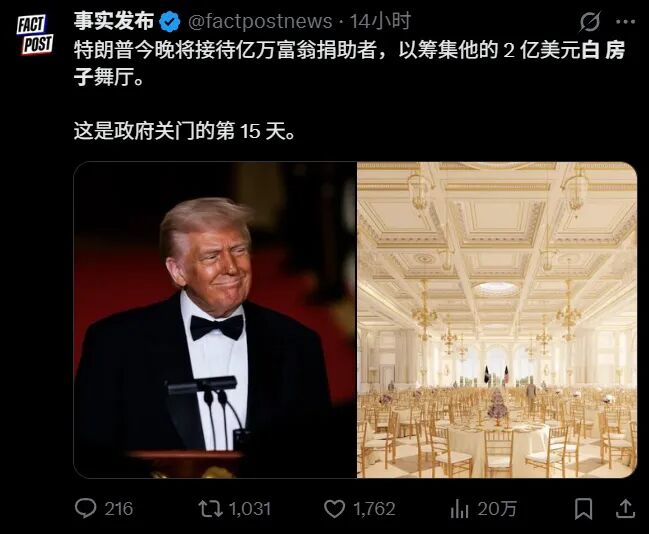Click the 20万 views count
Screen dimensions: 649x534
tap(496, 509)
